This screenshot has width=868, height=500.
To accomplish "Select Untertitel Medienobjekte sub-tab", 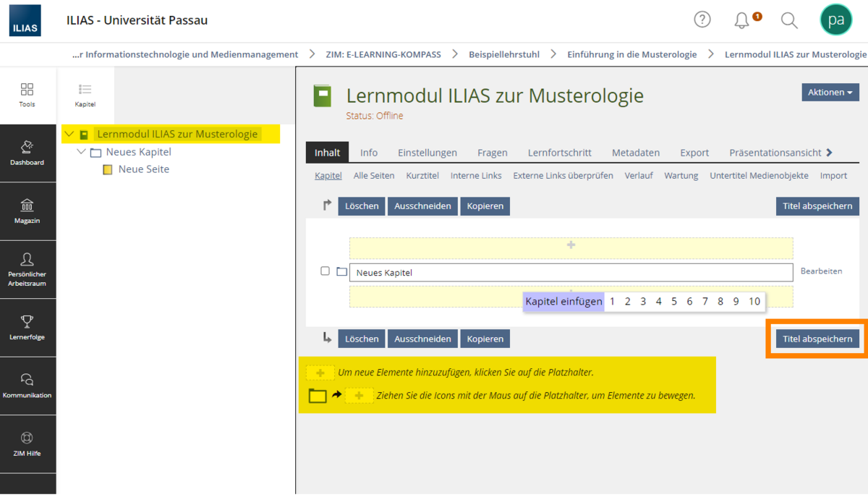I will pos(759,175).
